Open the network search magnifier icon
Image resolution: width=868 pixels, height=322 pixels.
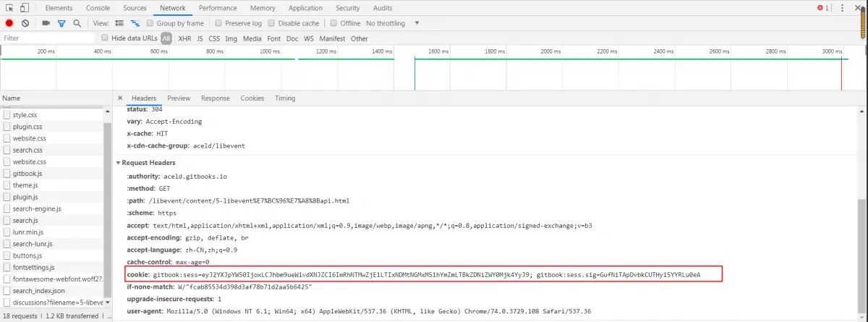click(x=77, y=23)
